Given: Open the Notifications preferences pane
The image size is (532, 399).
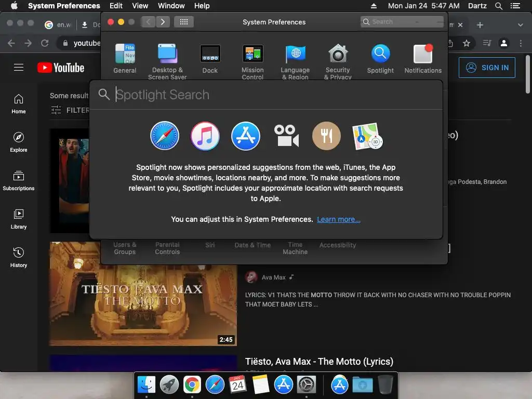Looking at the screenshot, I should [423, 58].
